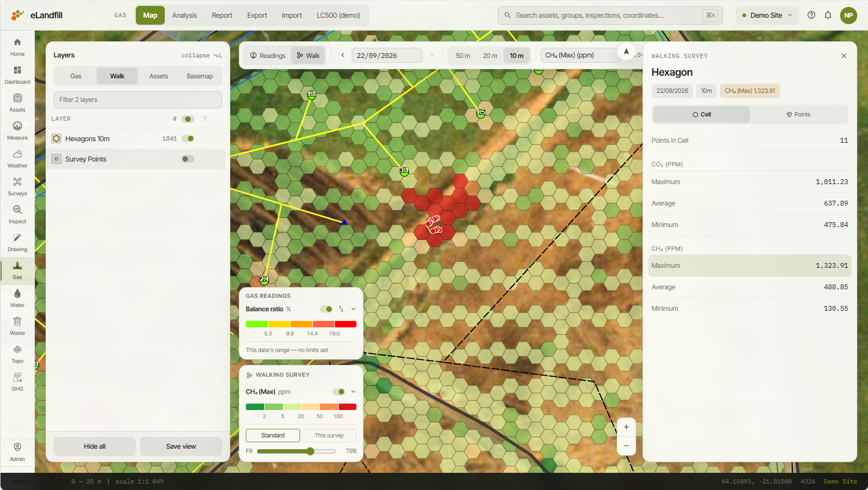
Task: Open the Topo module icon
Action: click(x=17, y=354)
